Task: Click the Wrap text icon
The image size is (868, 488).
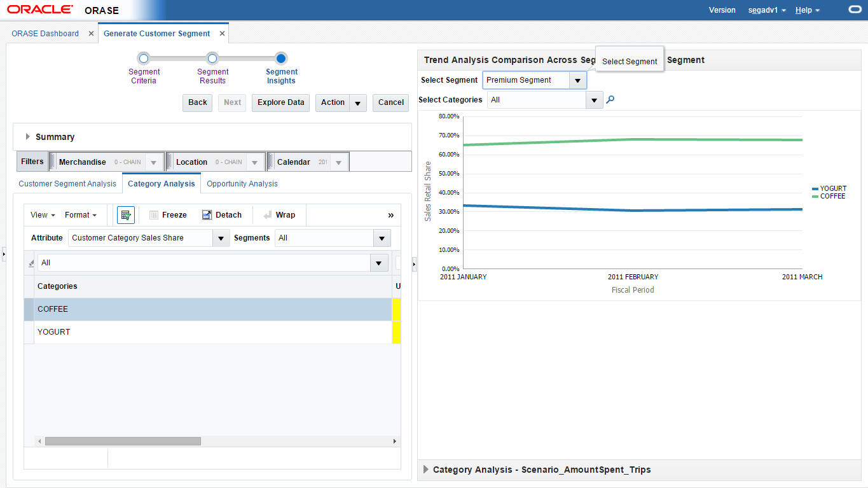Action: 268,215
